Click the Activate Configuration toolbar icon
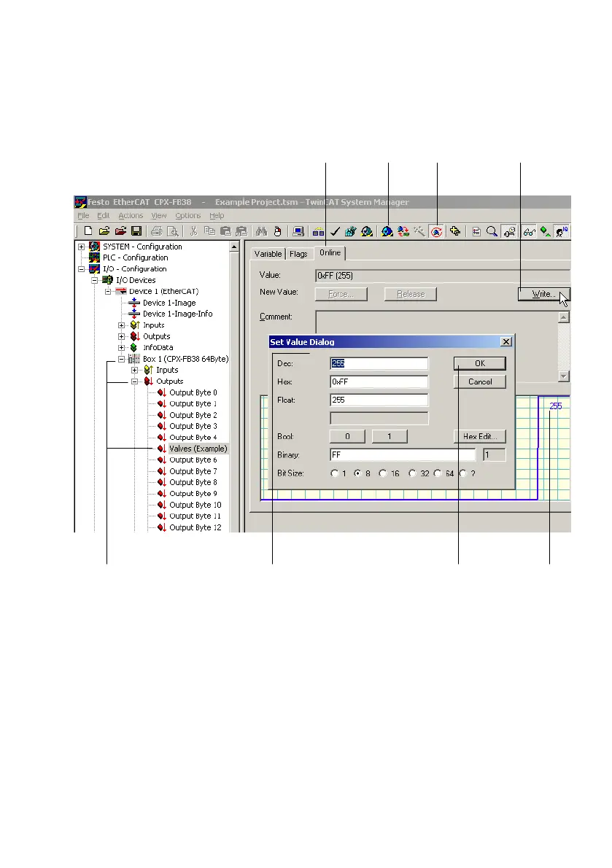 (350, 231)
